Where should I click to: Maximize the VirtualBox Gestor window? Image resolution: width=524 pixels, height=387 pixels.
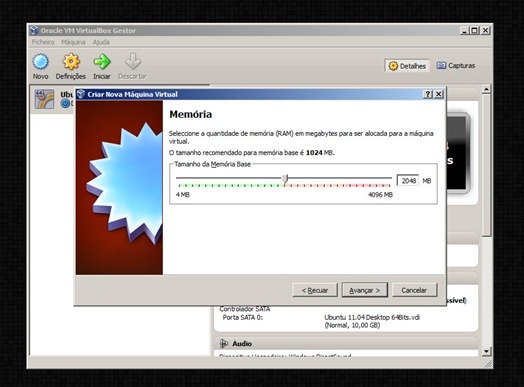pyautogui.click(x=474, y=30)
